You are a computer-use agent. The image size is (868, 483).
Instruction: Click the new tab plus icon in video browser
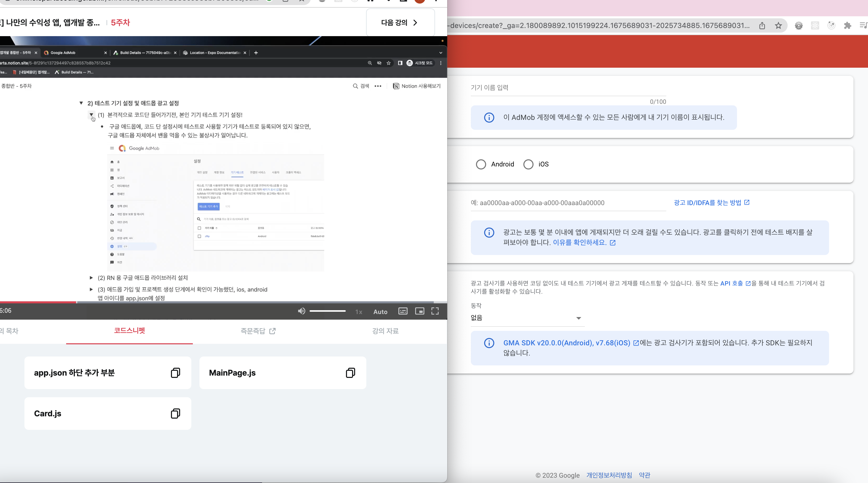256,53
